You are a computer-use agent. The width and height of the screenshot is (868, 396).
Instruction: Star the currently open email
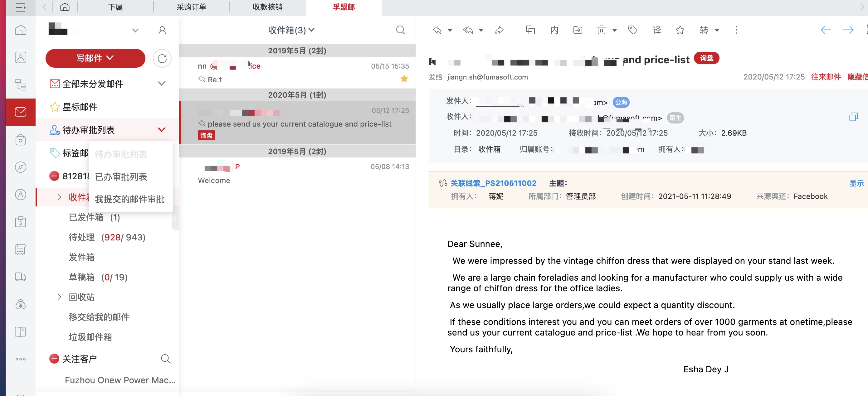(x=680, y=30)
